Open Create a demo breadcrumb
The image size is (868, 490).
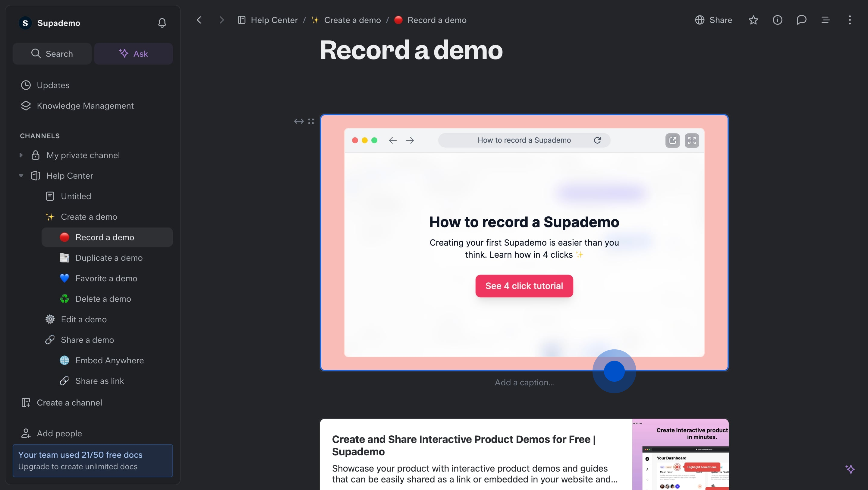[x=352, y=20]
